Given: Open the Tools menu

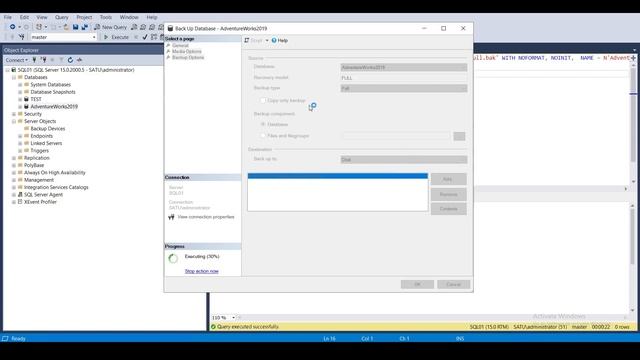Looking at the screenshot, I should coord(106,17).
